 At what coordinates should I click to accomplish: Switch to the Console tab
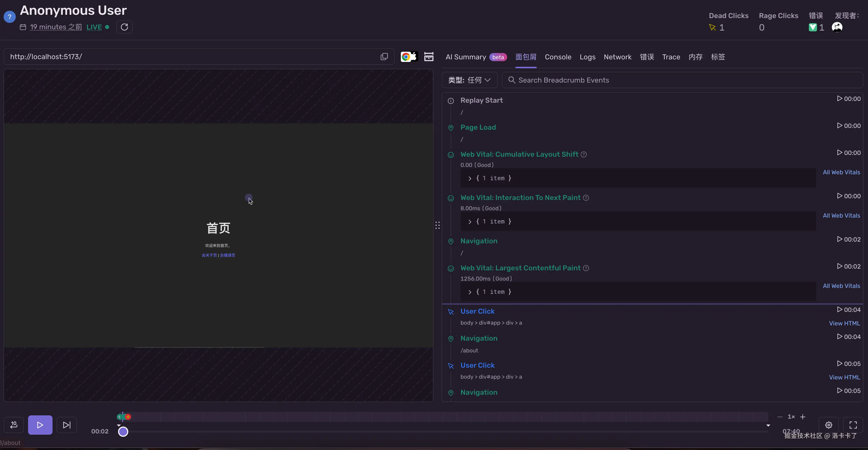tap(558, 57)
